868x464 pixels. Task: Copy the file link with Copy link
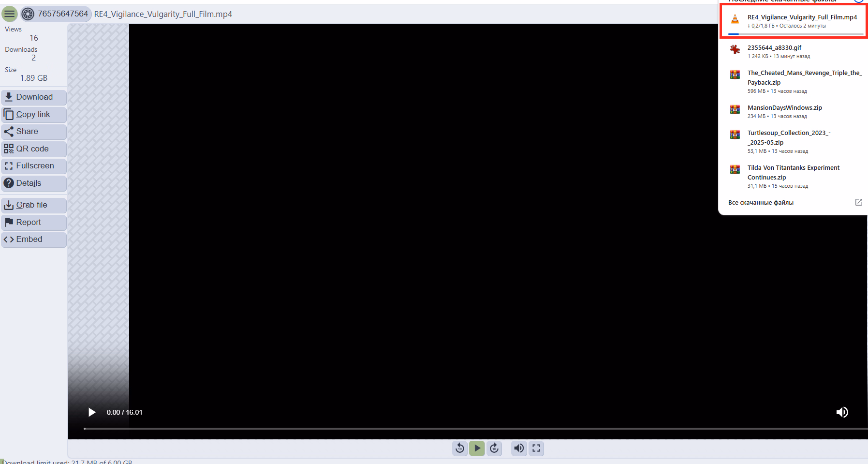click(x=34, y=115)
